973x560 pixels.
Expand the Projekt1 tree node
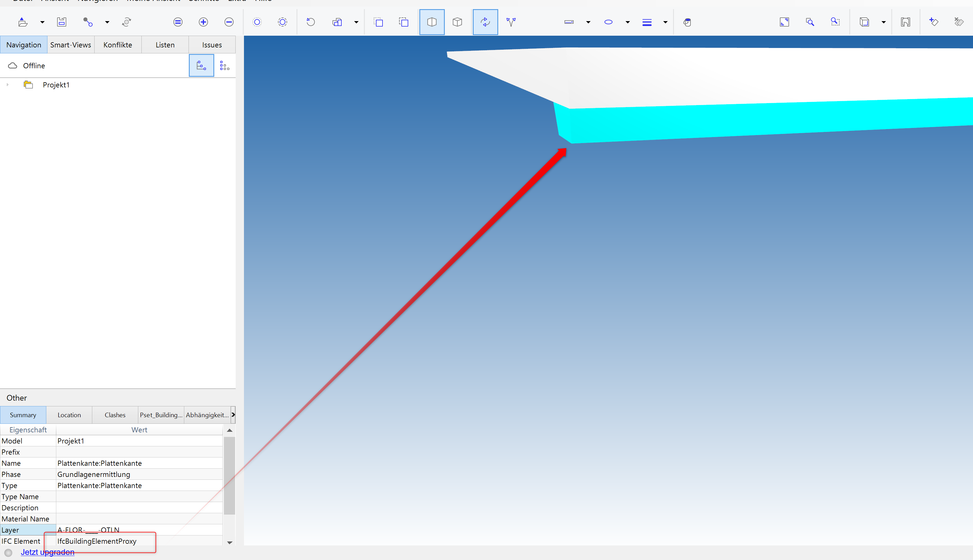pyautogui.click(x=8, y=85)
